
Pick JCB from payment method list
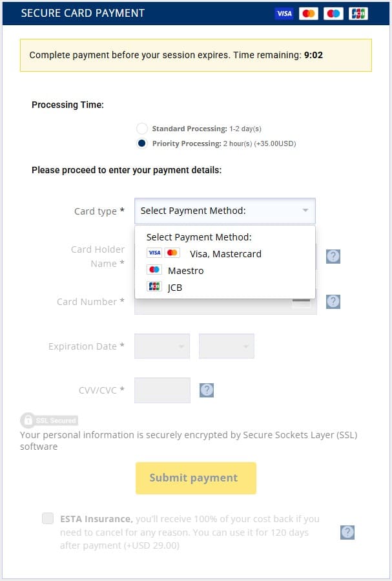tap(174, 288)
